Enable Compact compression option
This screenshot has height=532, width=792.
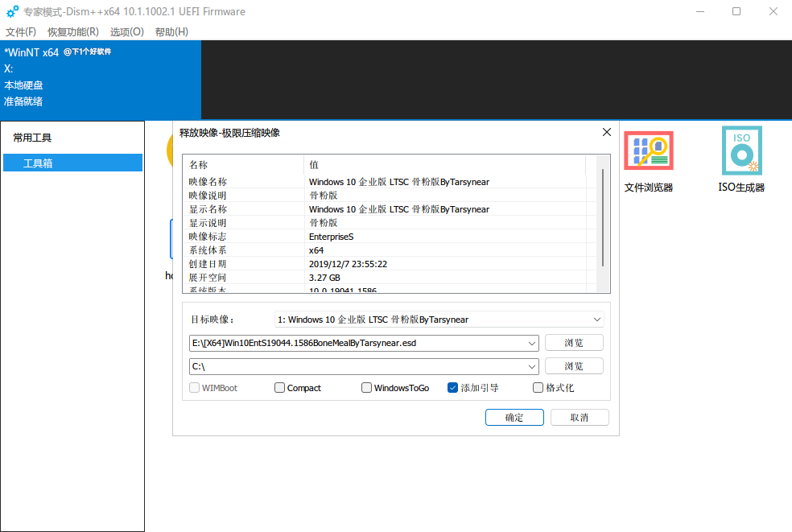pyautogui.click(x=279, y=387)
